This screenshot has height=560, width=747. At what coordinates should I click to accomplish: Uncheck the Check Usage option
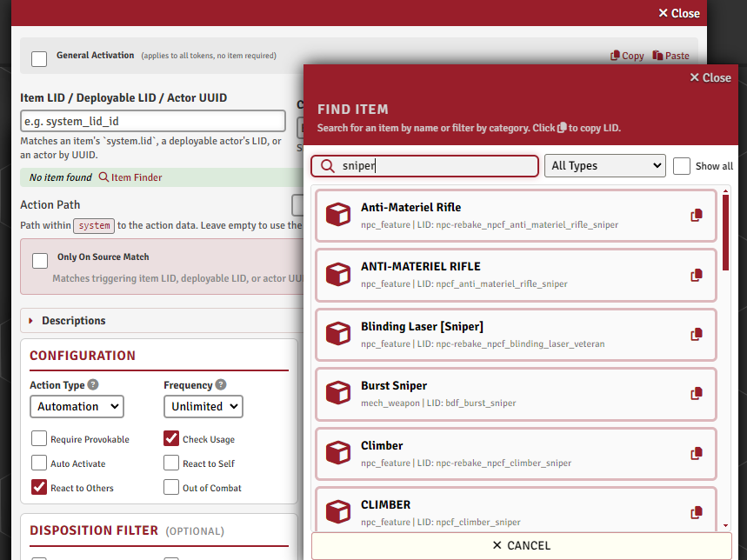pyautogui.click(x=171, y=438)
